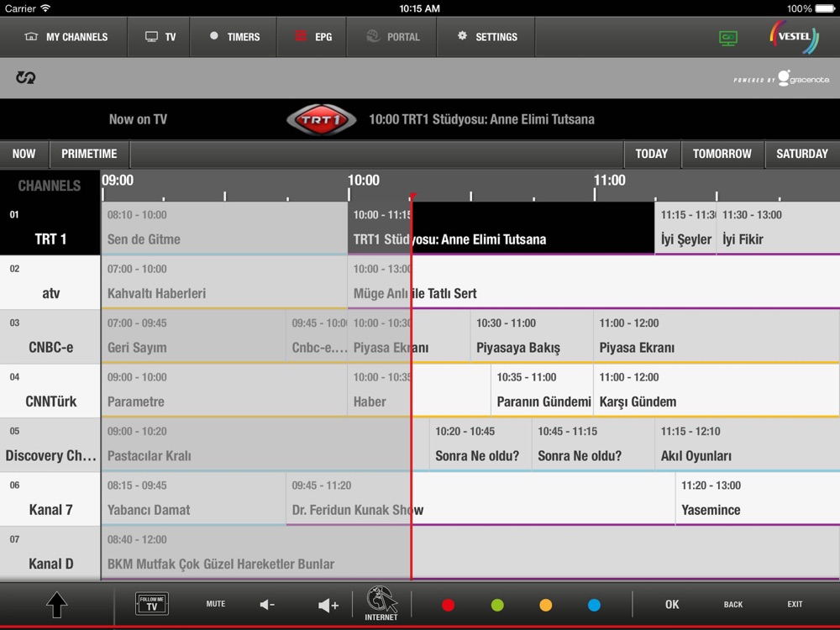Open TRT1 Stüdyosu: Anne Elimi Tutsana program

tap(501, 228)
